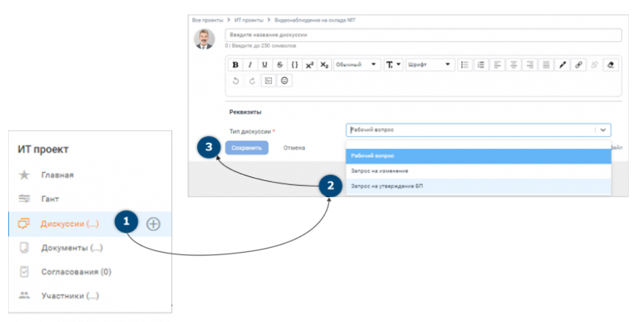The image size is (644, 322).
Task: Open the Обычный paragraph style dropdown
Action: tap(356, 64)
